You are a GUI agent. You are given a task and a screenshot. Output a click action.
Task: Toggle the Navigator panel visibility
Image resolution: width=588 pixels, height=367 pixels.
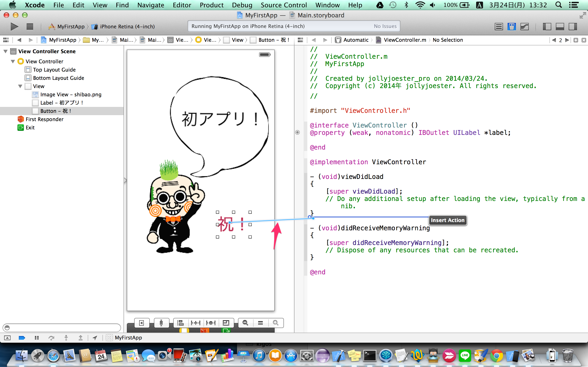(x=547, y=26)
